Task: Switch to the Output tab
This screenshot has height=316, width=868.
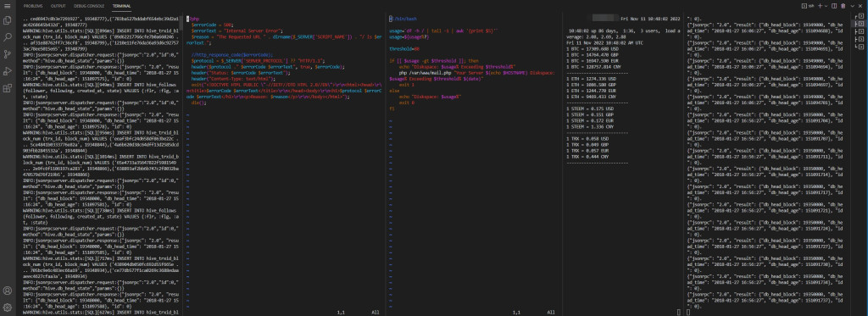Action: (58, 6)
